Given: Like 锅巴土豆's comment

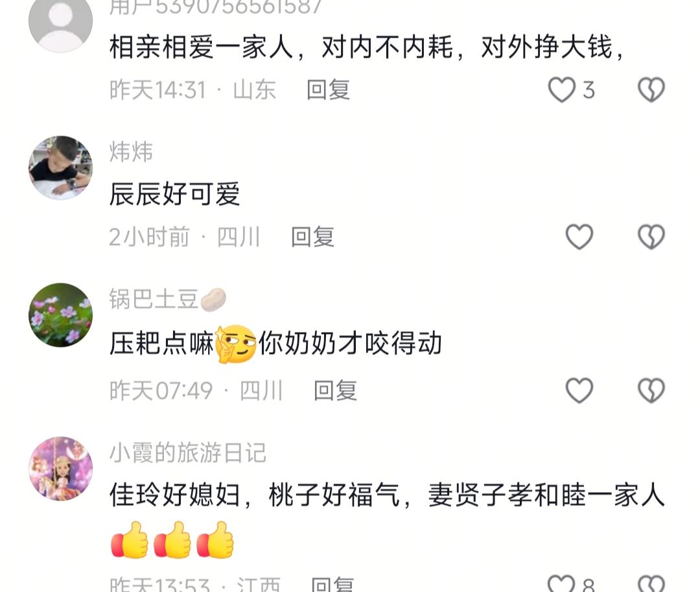Looking at the screenshot, I should point(579,390).
